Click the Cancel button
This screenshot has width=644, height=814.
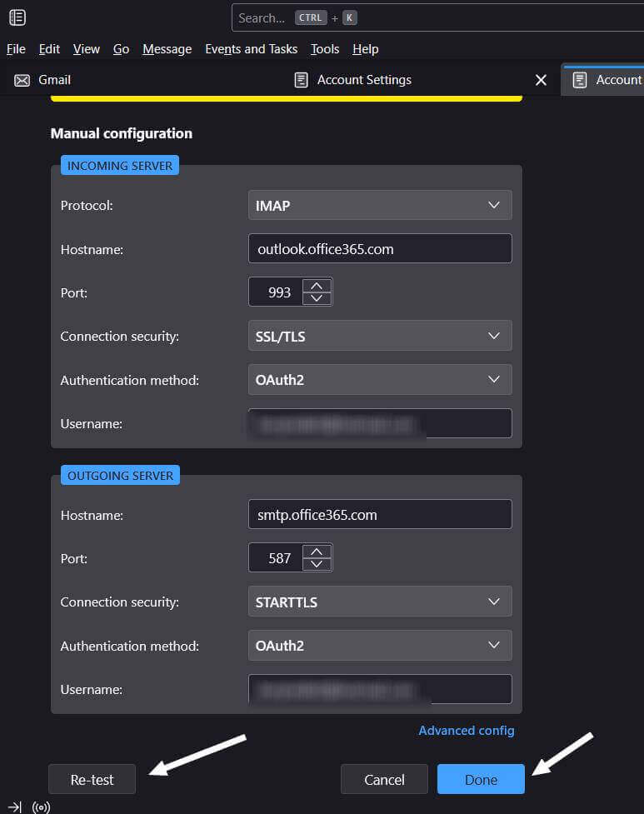[x=384, y=779]
